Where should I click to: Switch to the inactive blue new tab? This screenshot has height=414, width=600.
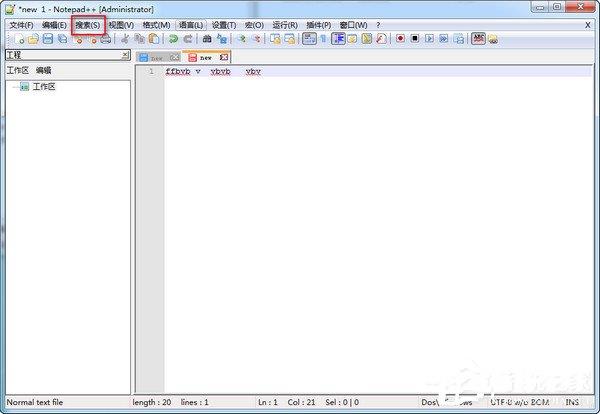[x=157, y=58]
